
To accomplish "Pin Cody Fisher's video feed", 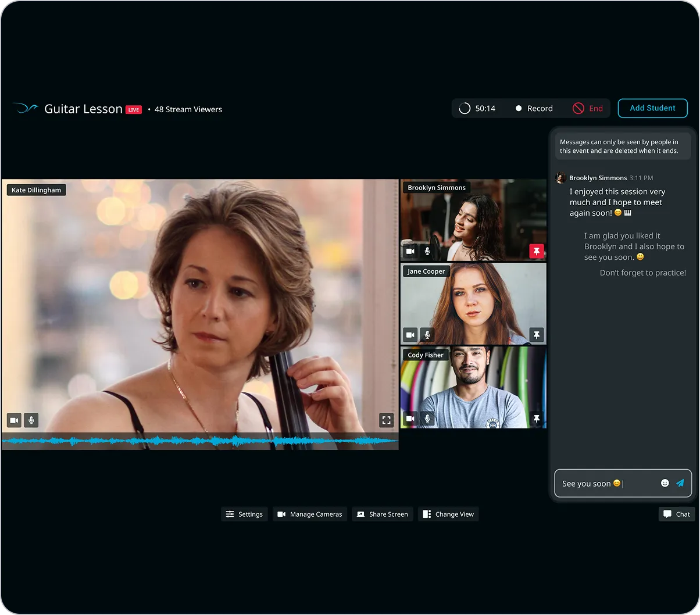I will (536, 419).
